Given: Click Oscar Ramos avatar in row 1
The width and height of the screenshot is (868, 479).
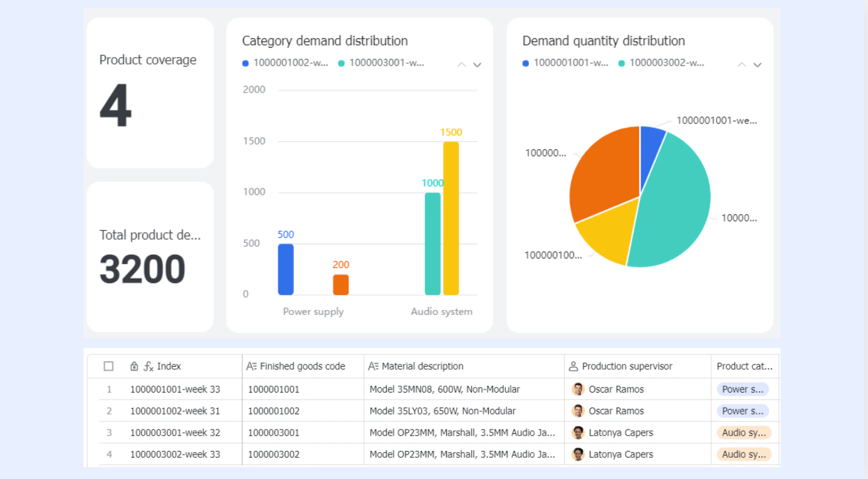Looking at the screenshot, I should click(578, 389).
